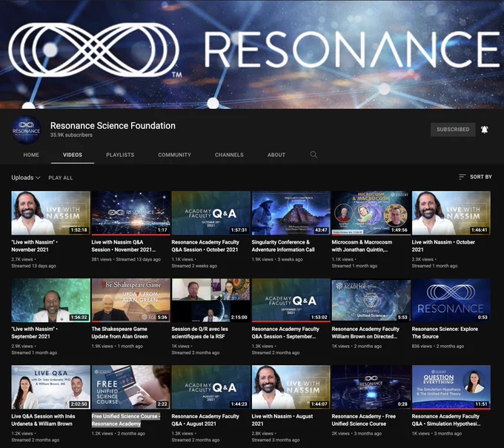The height and width of the screenshot is (448, 504).
Task: Open the channel search magnifier icon
Action: pos(314,155)
